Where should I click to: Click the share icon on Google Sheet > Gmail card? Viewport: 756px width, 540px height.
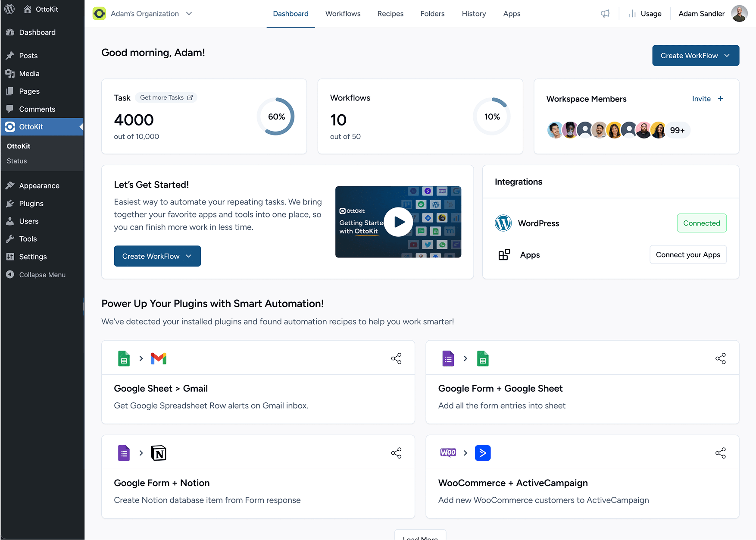point(396,358)
